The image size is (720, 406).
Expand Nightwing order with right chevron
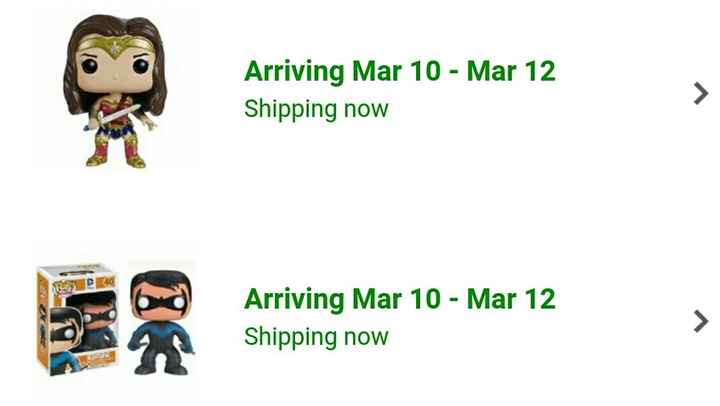(x=700, y=321)
